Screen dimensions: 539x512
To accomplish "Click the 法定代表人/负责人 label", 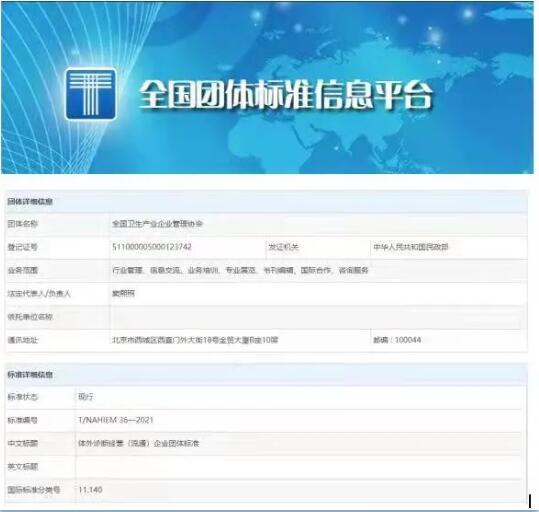I will (39, 294).
